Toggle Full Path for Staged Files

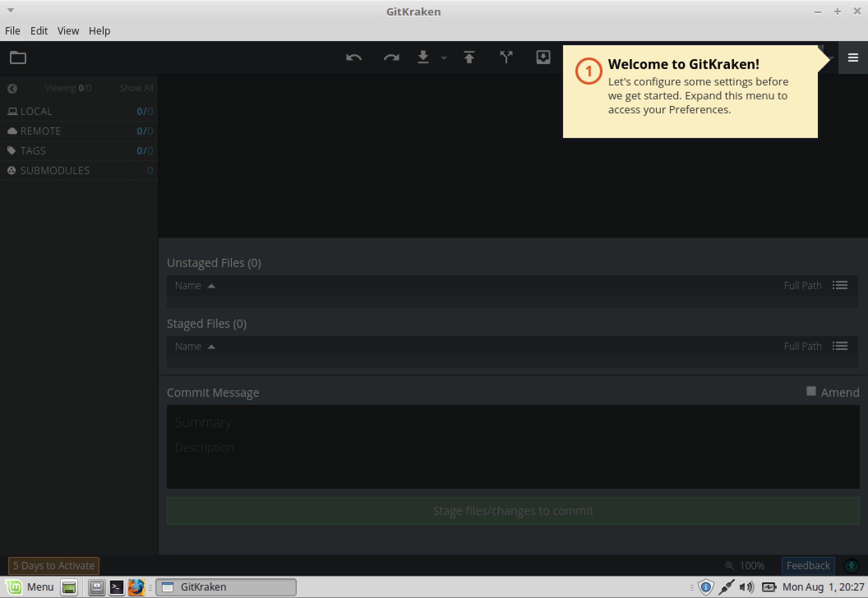click(802, 346)
